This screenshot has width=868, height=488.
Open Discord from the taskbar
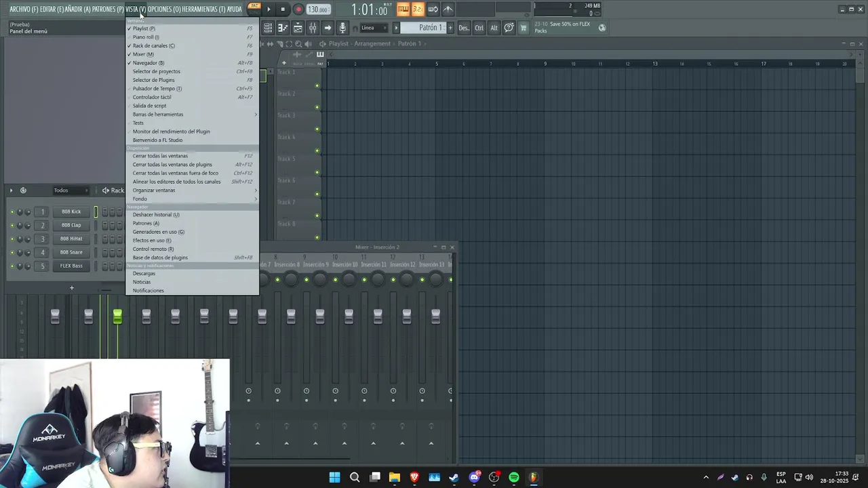tap(475, 477)
